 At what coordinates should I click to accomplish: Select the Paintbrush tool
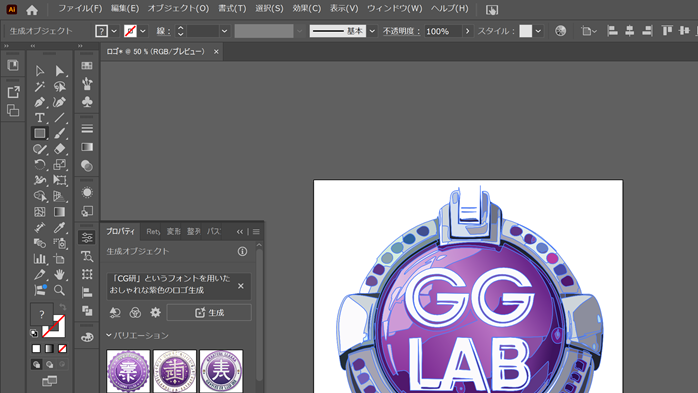59,133
